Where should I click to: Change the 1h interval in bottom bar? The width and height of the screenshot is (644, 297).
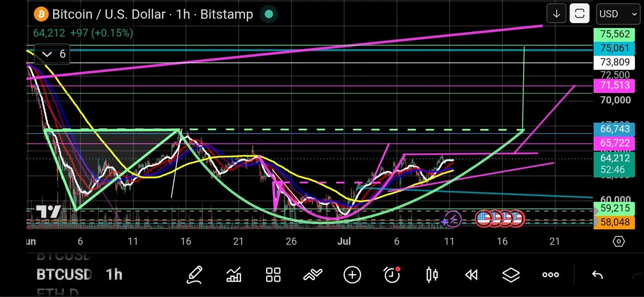[x=114, y=275]
